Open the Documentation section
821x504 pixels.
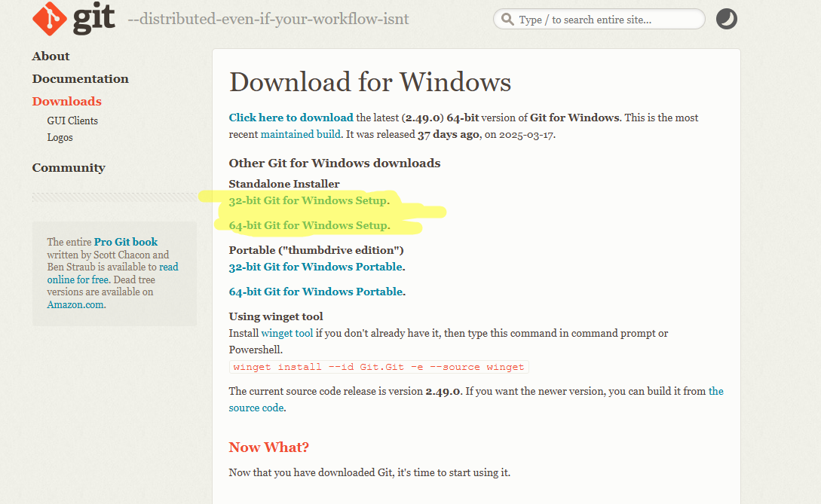80,78
